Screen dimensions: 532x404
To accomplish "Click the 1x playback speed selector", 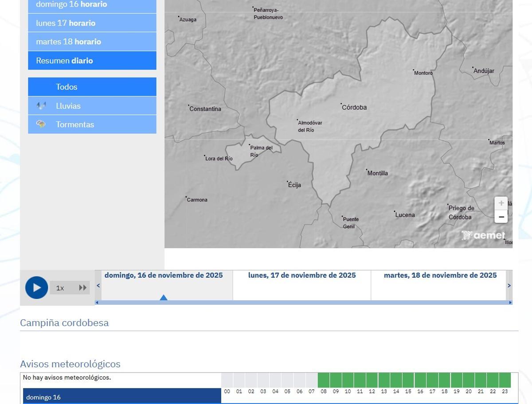I will (60, 288).
